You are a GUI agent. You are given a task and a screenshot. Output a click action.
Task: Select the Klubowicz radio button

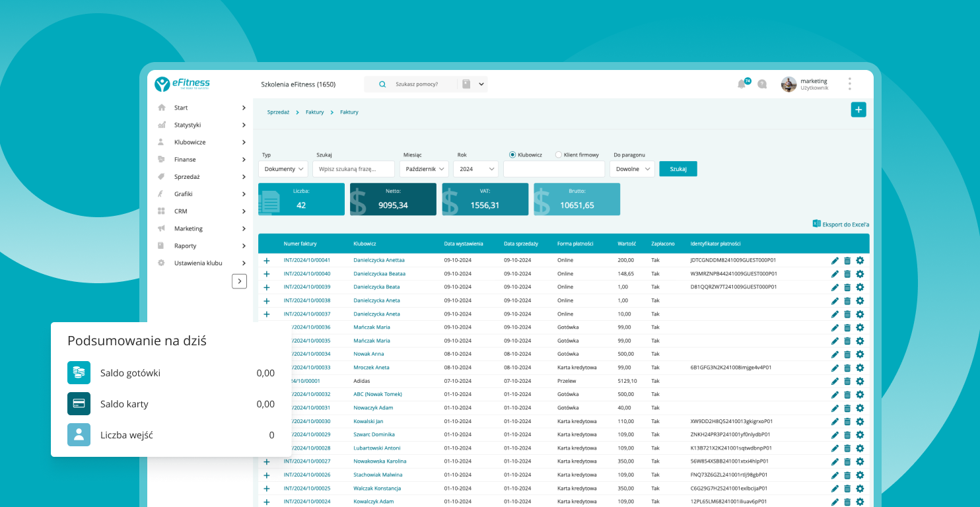pos(512,155)
